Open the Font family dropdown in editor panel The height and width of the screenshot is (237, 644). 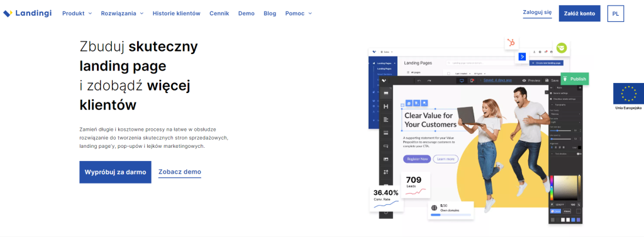(565, 114)
